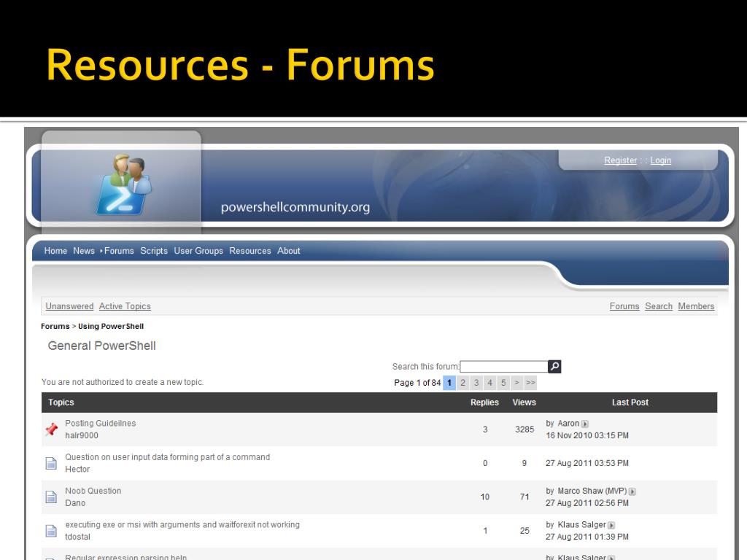Viewport: 747px width, 560px height.
Task: Click the Noob Question topic icon
Action: point(51,497)
